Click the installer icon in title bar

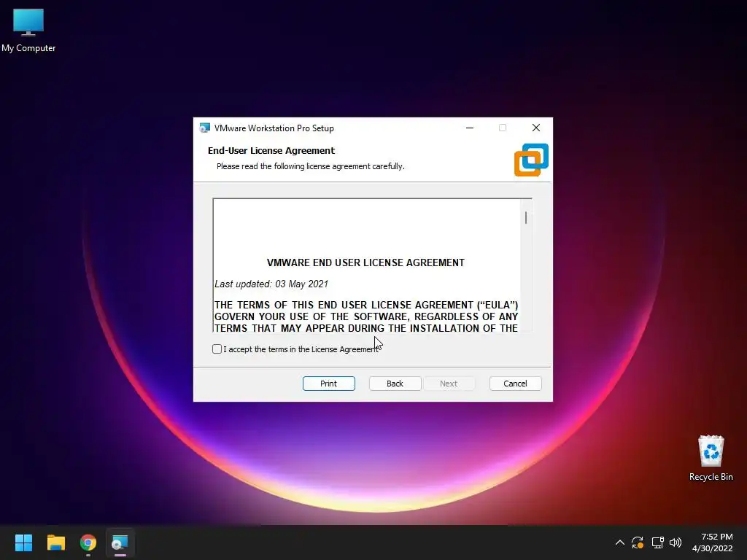(x=205, y=128)
